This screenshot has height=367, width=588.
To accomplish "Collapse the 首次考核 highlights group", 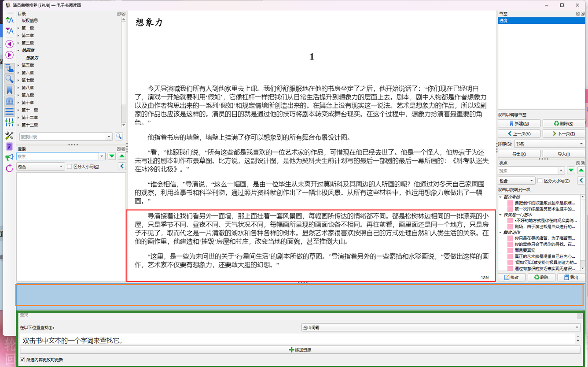I will coord(500,197).
